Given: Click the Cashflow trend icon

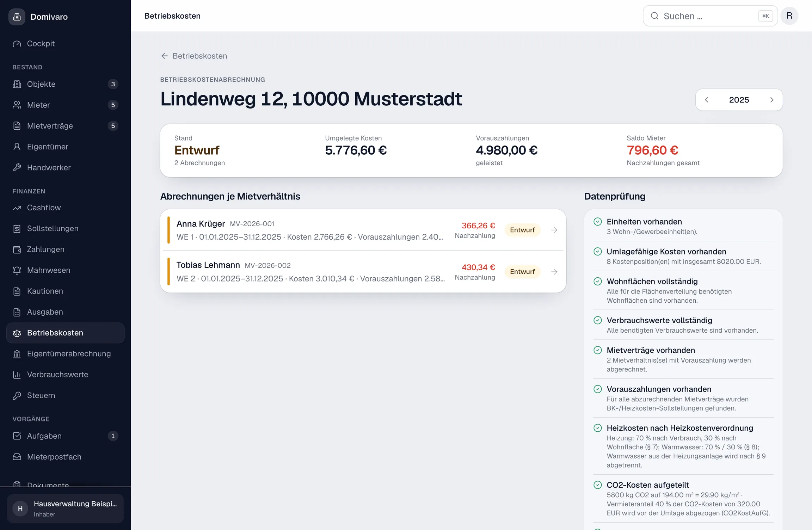Looking at the screenshot, I should (17, 208).
